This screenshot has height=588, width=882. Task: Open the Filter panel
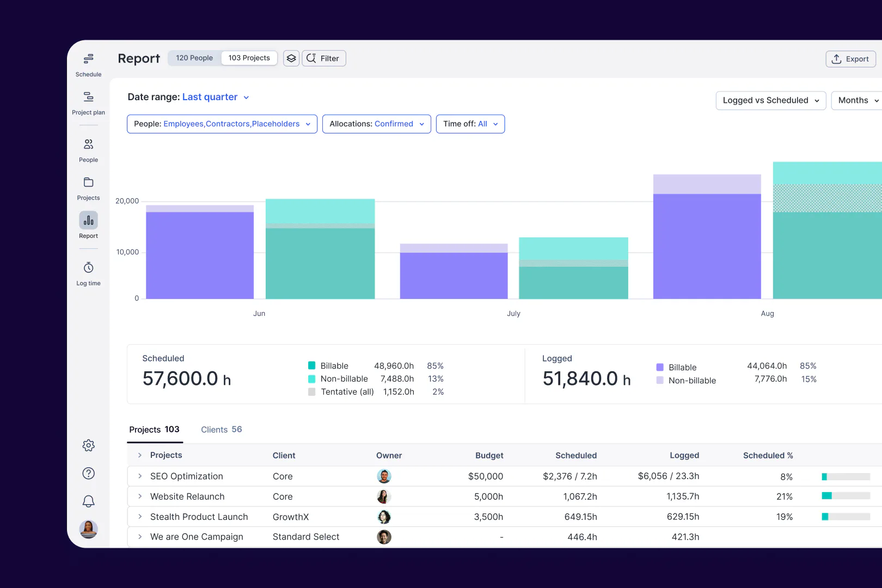coord(324,58)
